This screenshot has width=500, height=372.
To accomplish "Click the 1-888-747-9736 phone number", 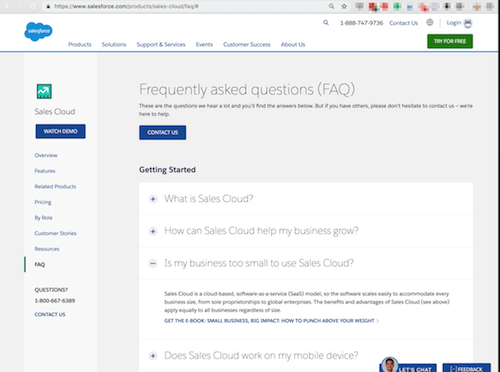I will tap(361, 23).
